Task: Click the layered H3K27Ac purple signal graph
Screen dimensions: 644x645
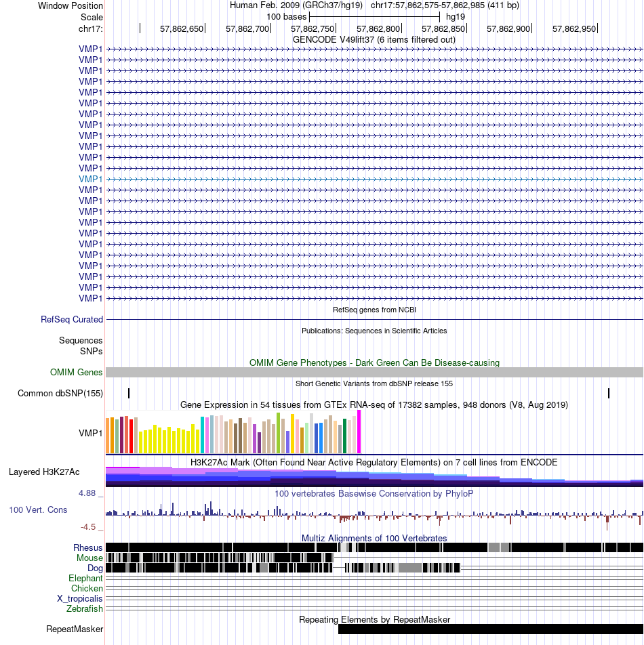Action: [374, 477]
